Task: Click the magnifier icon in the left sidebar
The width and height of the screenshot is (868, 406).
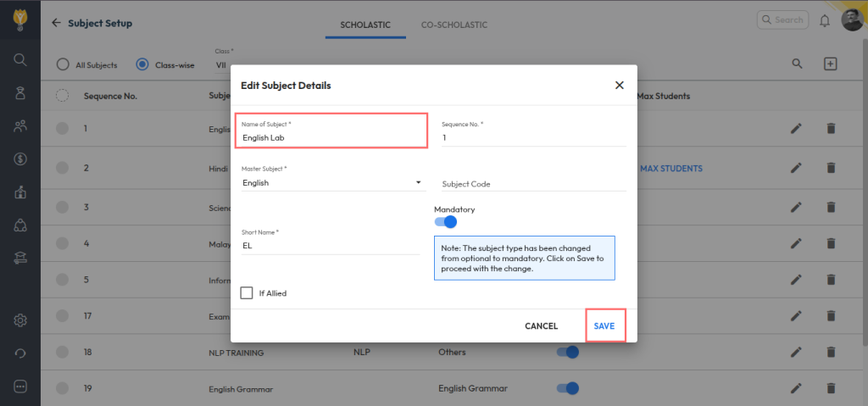Action: click(x=20, y=59)
